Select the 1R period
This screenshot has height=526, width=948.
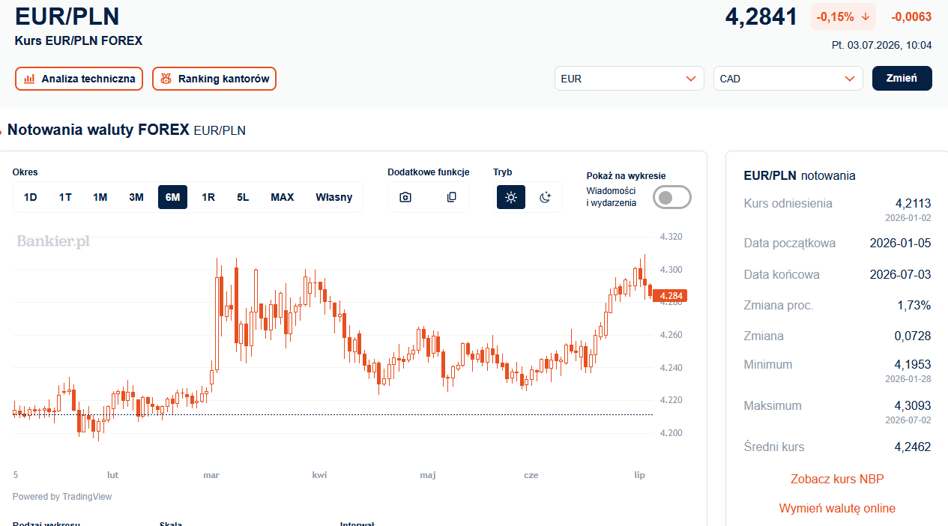tap(208, 197)
